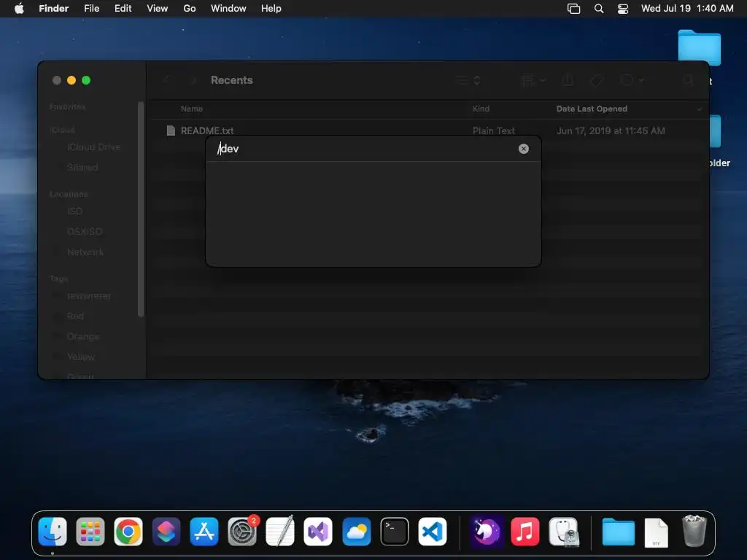Image resolution: width=747 pixels, height=560 pixels.
Task: Open Disk Utility from the Dock
Action: (564, 532)
